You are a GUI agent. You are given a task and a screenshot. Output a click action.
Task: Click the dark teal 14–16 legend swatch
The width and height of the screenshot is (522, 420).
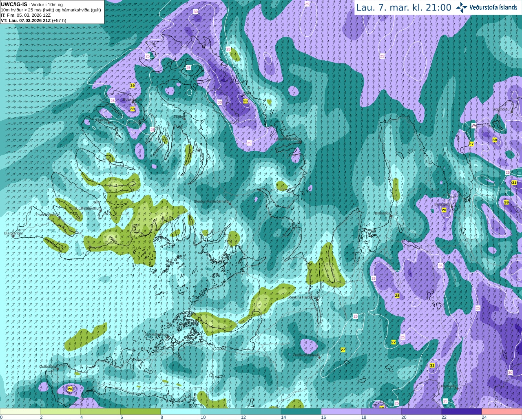(301, 411)
